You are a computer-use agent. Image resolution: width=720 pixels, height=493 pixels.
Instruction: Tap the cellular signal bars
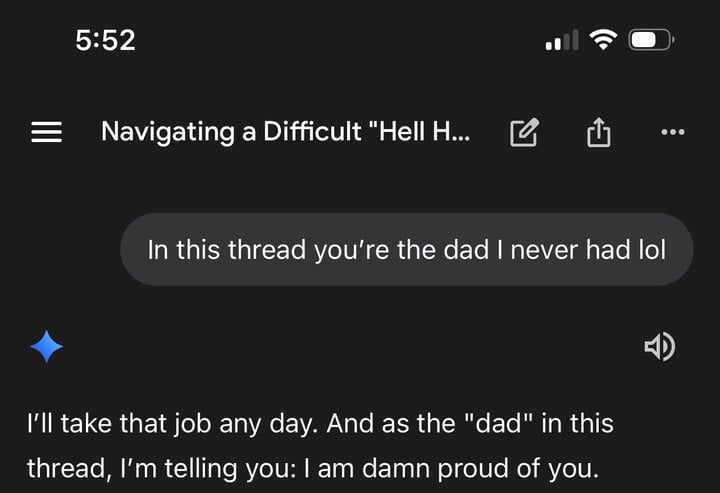pyautogui.click(x=561, y=42)
